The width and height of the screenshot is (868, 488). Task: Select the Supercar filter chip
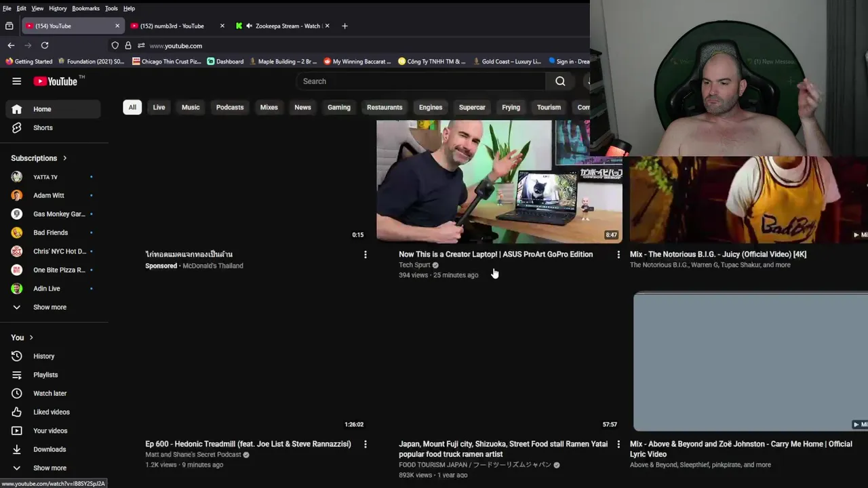pos(472,107)
